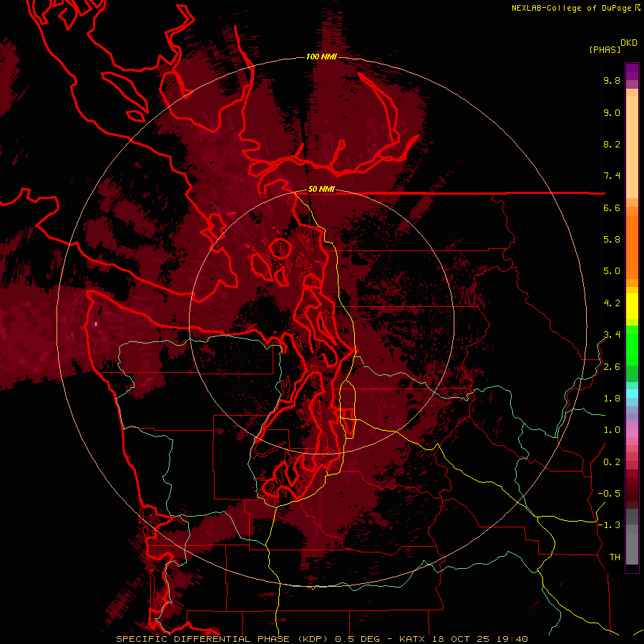Click the Specific Differential Phase (KDP) caption
Screen dimensions: 644x644
point(223,639)
